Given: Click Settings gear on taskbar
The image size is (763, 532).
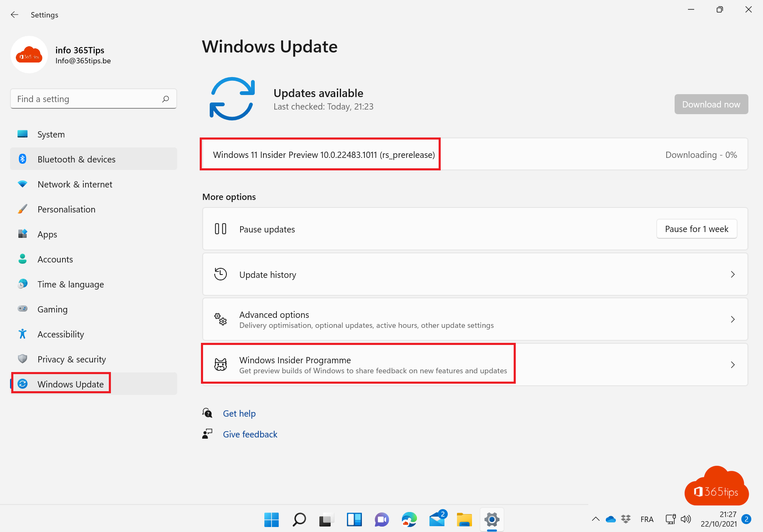Looking at the screenshot, I should coord(492,520).
